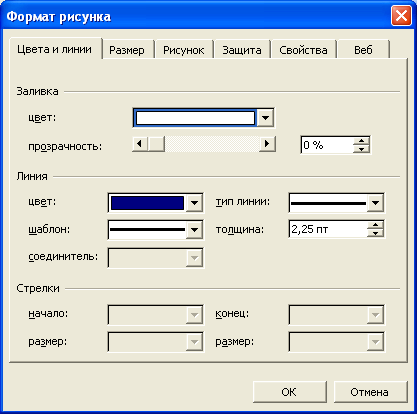Screen dimensions: 417x414
Task: Increase transparency percent with up spinner
Action: click(361, 141)
